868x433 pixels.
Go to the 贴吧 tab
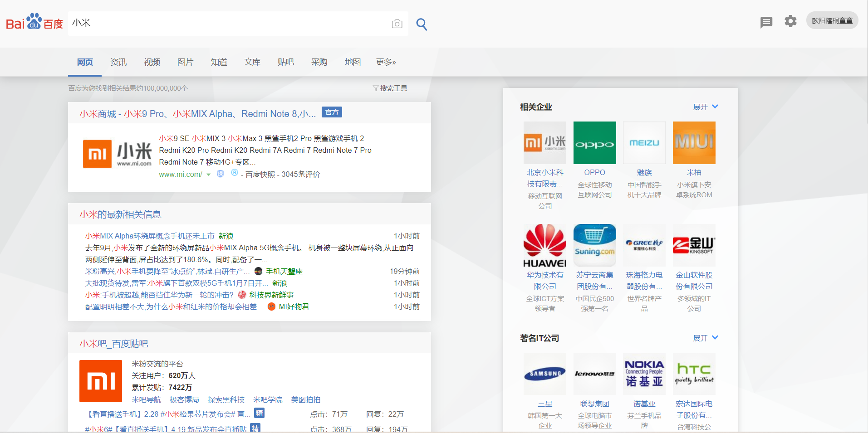click(286, 62)
